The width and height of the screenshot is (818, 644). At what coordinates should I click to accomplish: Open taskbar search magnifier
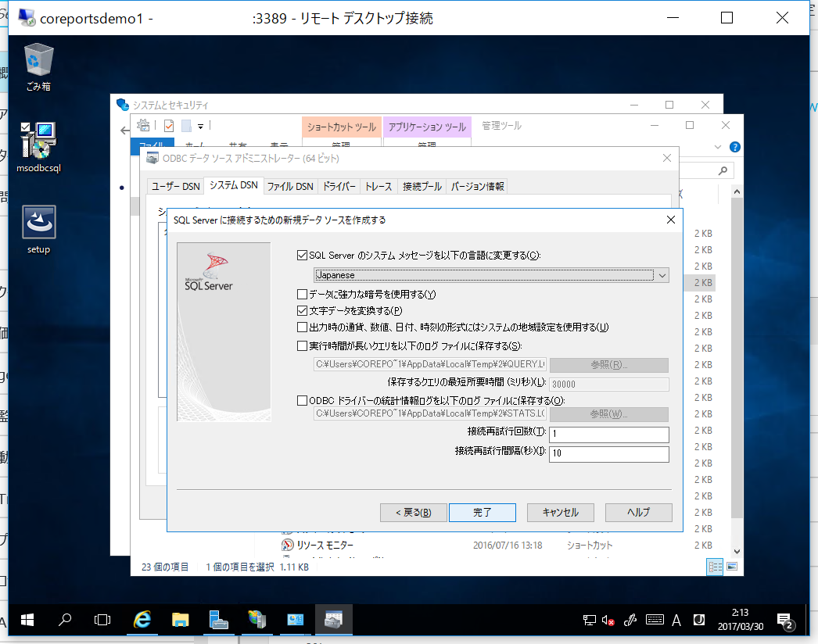[x=65, y=620]
